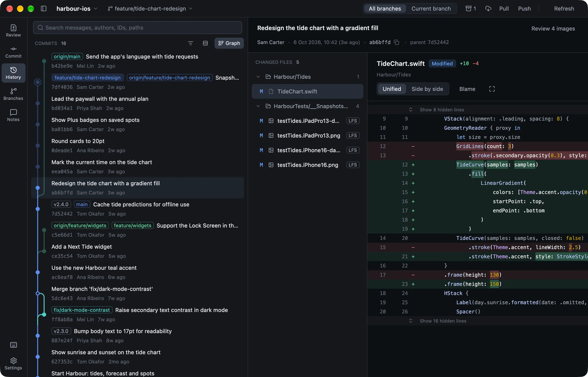Open the Commit section
588x377 pixels.
click(x=13, y=52)
